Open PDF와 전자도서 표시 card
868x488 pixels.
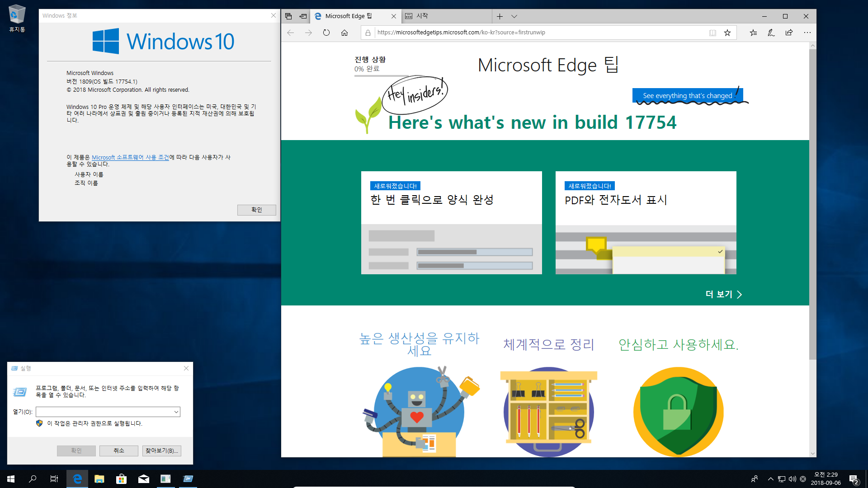[x=646, y=222]
